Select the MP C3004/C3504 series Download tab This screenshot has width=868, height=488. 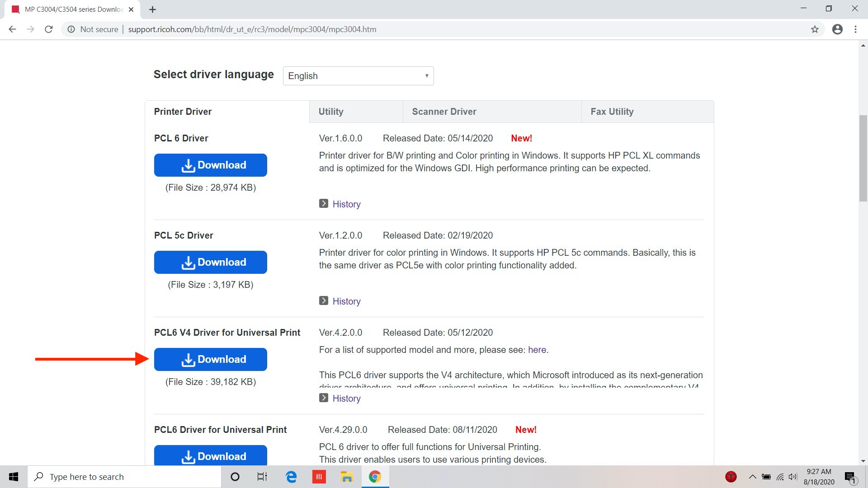(72, 9)
